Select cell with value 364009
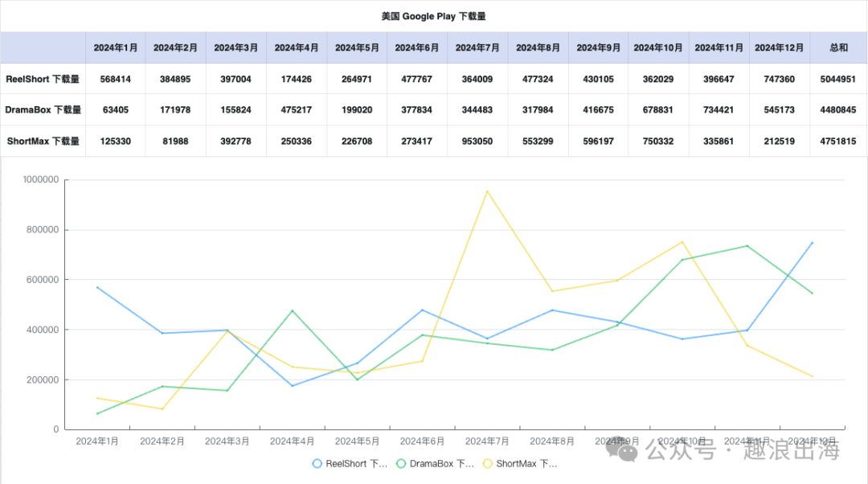 (477, 79)
